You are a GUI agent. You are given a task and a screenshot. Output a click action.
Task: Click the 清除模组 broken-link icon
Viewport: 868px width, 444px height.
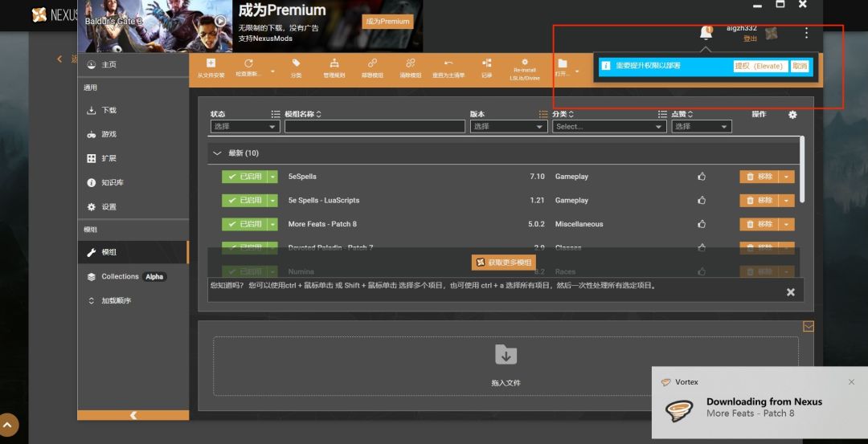coord(410,63)
